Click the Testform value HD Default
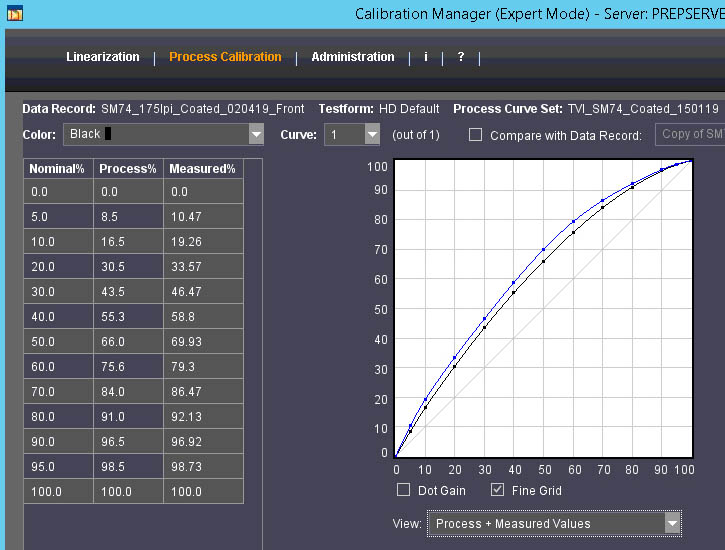The height and width of the screenshot is (550, 725). tap(409, 109)
